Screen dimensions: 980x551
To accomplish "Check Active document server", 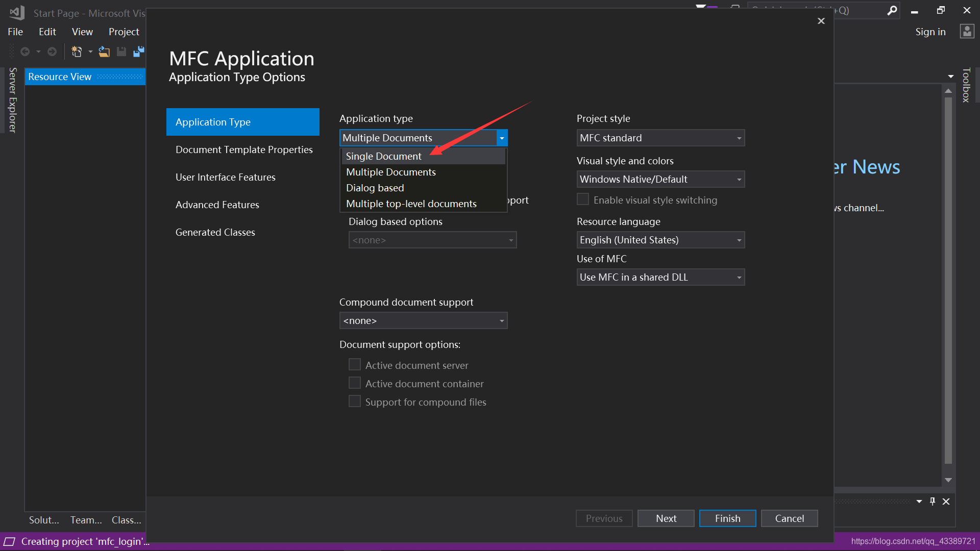I will [x=354, y=364].
